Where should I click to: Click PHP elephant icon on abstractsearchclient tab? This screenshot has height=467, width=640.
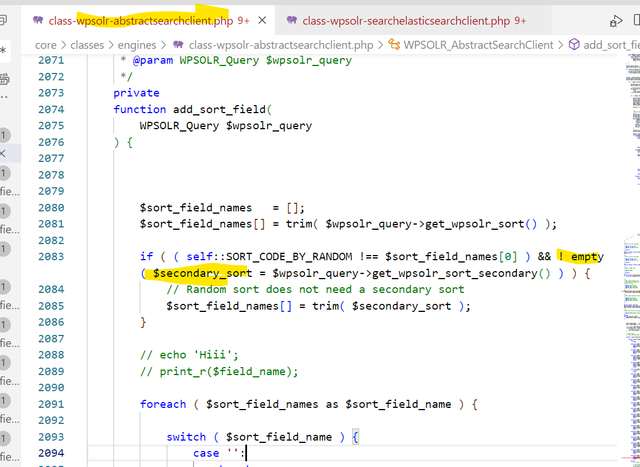tap(38, 20)
